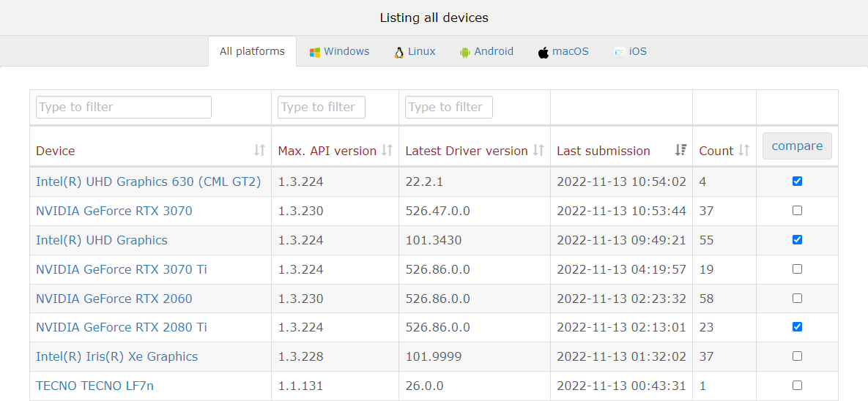Image resolution: width=868 pixels, height=401 pixels.
Task: Switch to the Windows tab
Action: point(339,51)
